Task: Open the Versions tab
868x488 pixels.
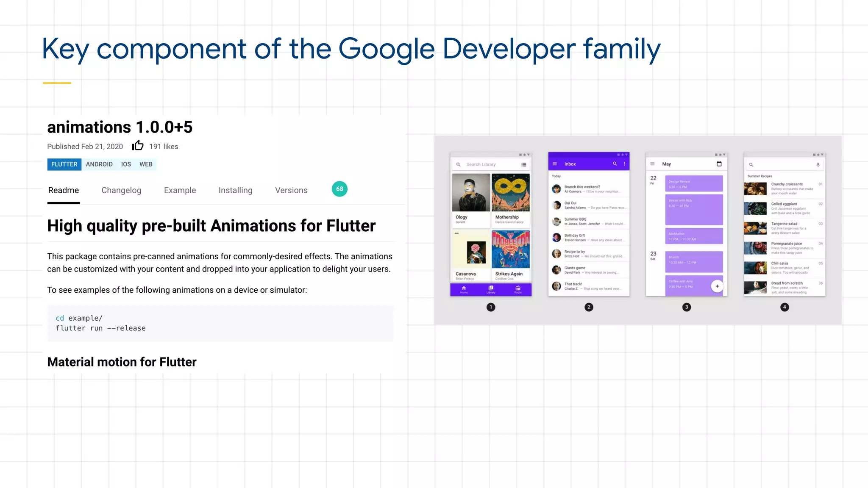Action: coord(291,190)
